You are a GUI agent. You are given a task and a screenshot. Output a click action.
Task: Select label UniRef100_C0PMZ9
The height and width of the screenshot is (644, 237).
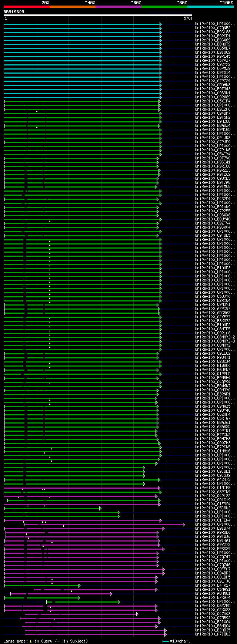(213, 68)
